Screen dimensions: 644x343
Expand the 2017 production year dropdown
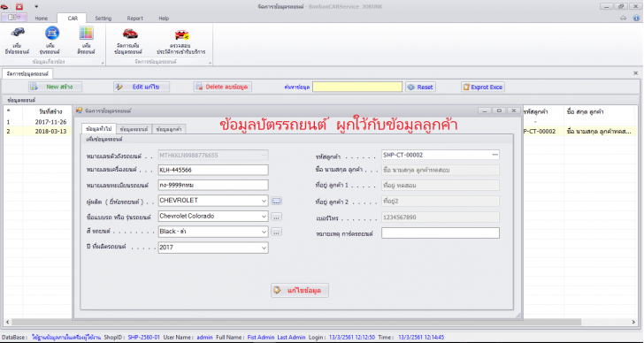pos(264,248)
